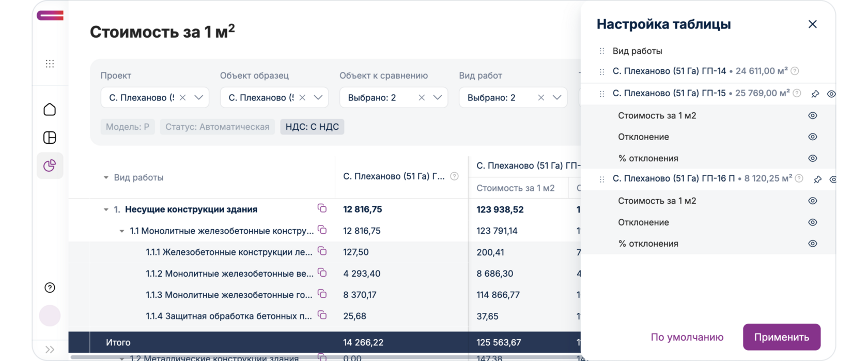Open the Объект образец dropdown

pyautogui.click(x=318, y=97)
